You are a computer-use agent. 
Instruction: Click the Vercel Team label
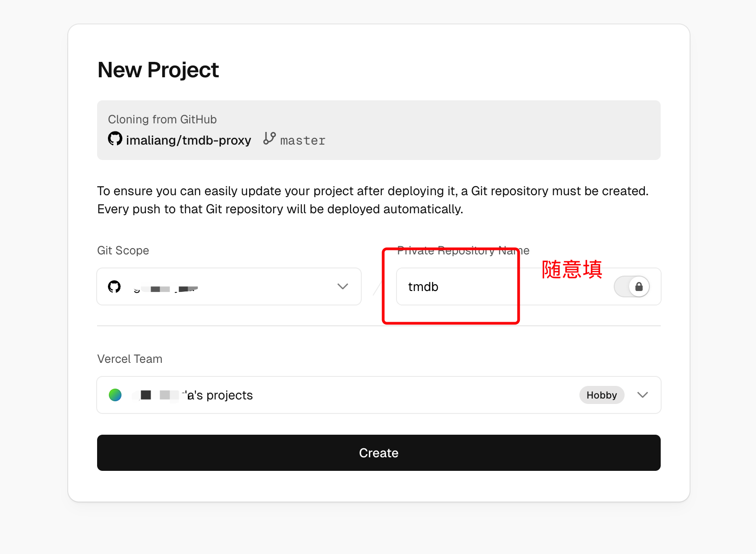click(130, 359)
